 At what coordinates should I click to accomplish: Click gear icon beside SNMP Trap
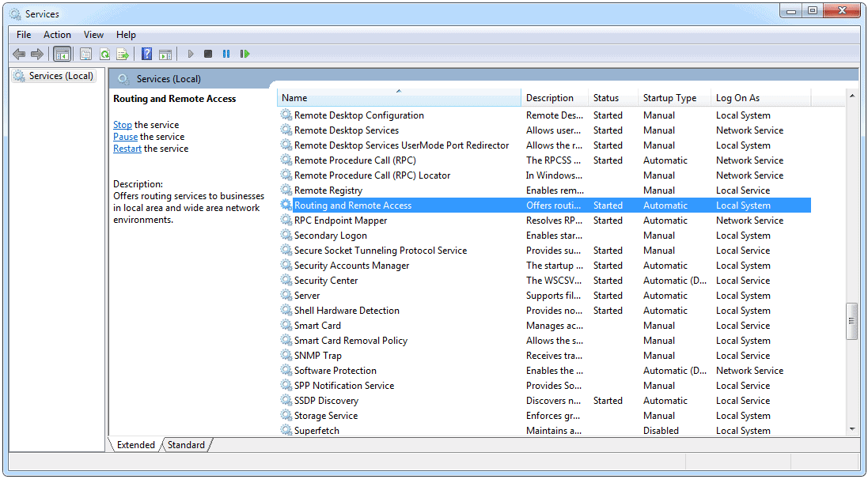tap(286, 355)
